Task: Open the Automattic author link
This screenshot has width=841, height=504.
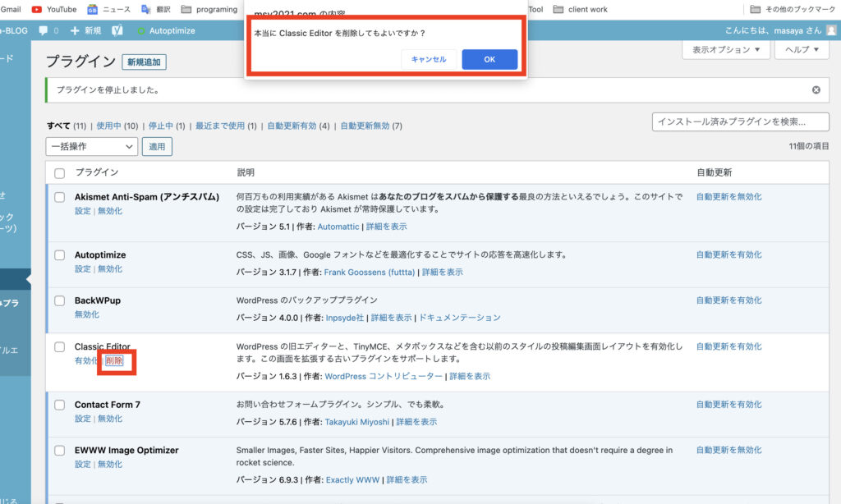Action: [338, 227]
